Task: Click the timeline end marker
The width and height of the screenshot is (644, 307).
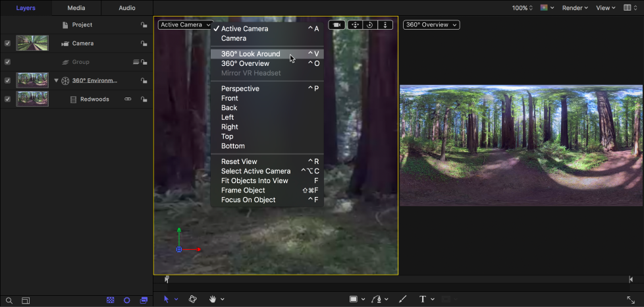Action: pos(630,279)
